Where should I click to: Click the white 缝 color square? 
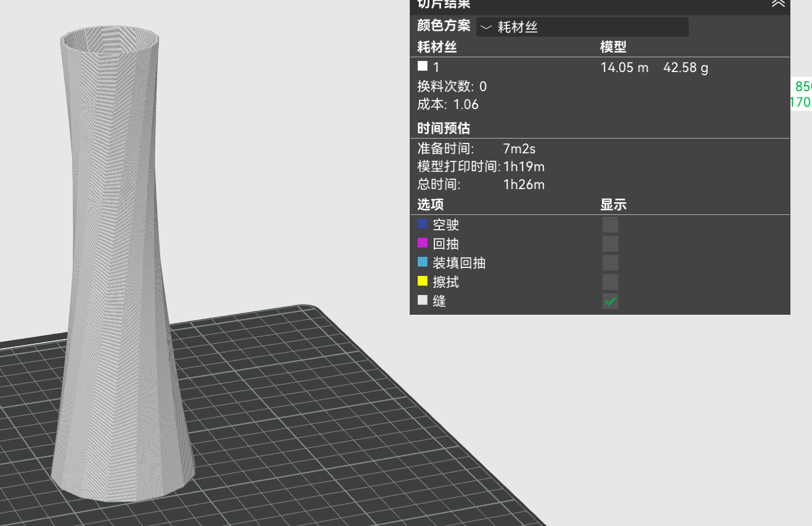click(x=423, y=300)
